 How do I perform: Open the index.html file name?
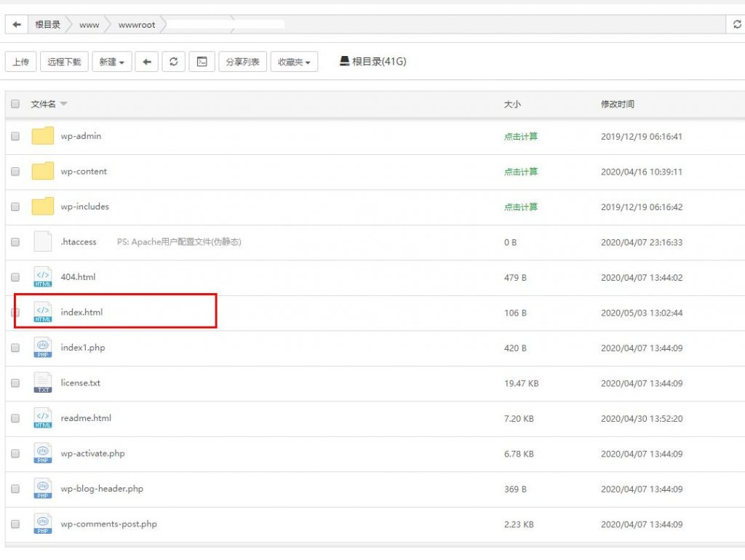[81, 313]
